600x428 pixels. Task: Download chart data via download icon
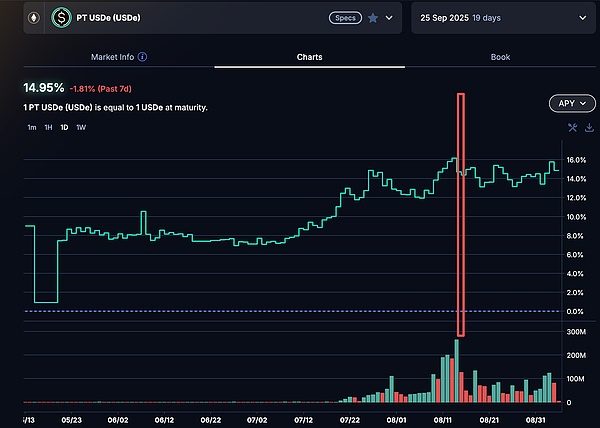pyautogui.click(x=587, y=127)
